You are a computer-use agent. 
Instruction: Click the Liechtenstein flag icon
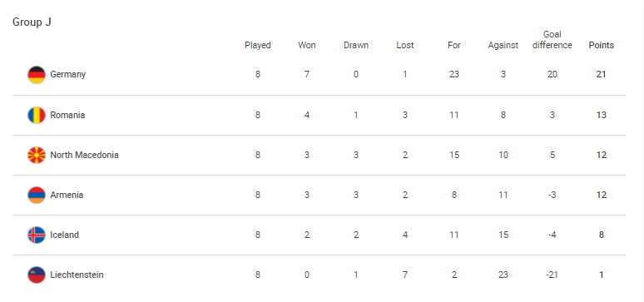[x=37, y=275]
